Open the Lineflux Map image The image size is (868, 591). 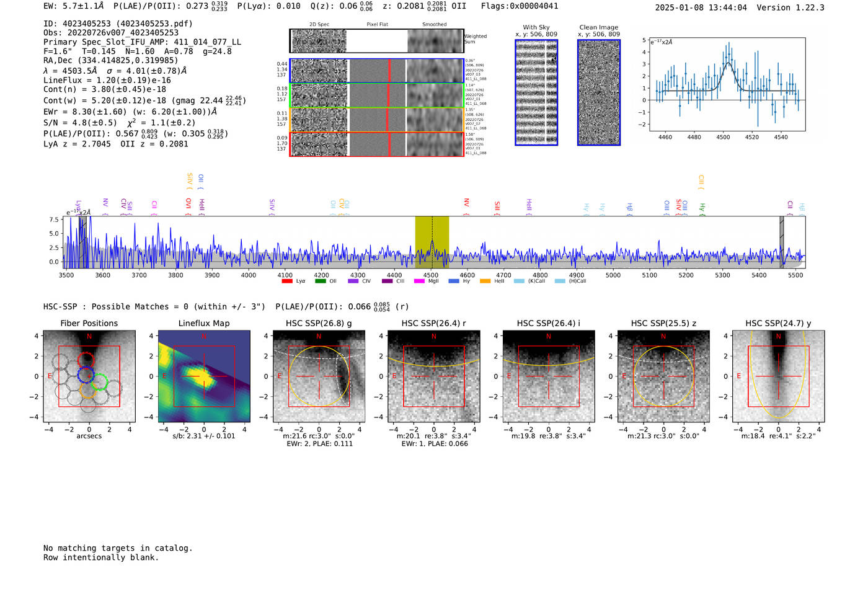tap(204, 376)
